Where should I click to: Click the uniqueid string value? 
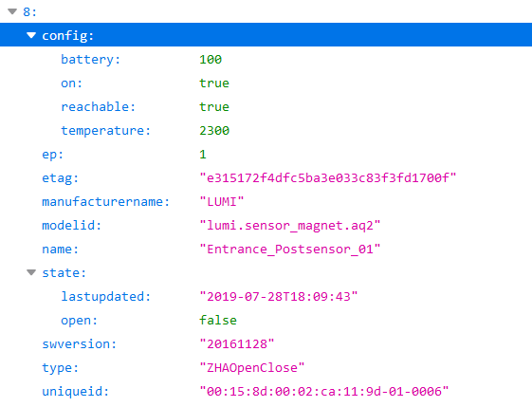pyautogui.click(x=324, y=392)
